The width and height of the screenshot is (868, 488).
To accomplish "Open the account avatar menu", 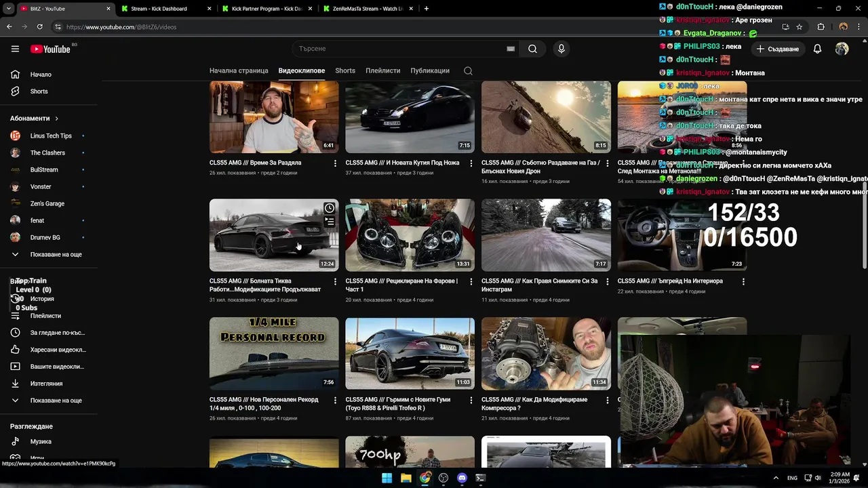I will coord(842,49).
